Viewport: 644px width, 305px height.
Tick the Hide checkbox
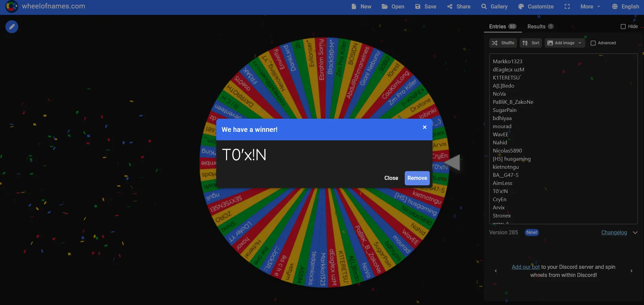[x=623, y=26]
